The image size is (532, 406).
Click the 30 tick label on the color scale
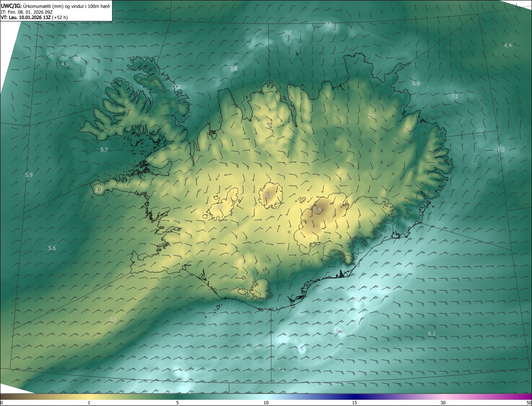(443, 403)
